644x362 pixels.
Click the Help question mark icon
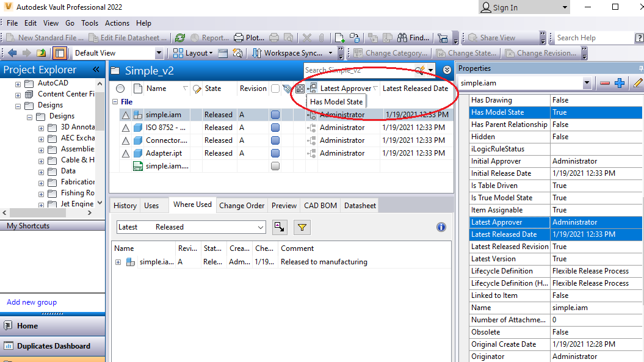(639, 38)
